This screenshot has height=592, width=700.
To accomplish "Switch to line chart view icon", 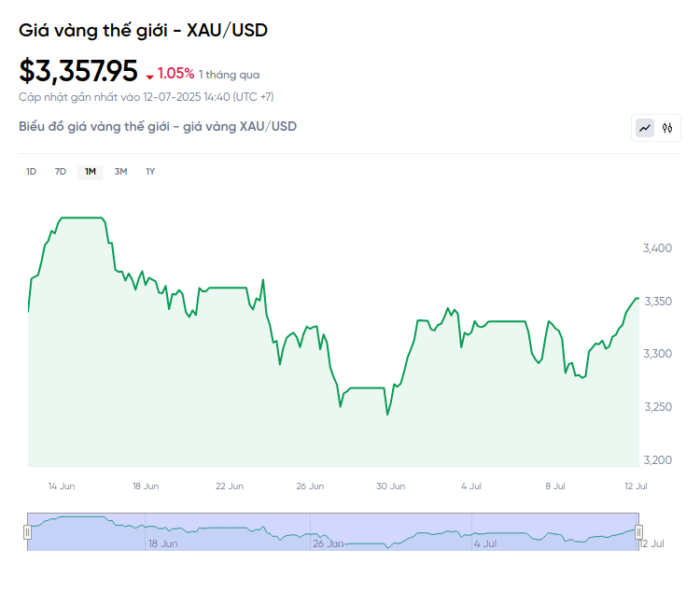I will tap(645, 128).
